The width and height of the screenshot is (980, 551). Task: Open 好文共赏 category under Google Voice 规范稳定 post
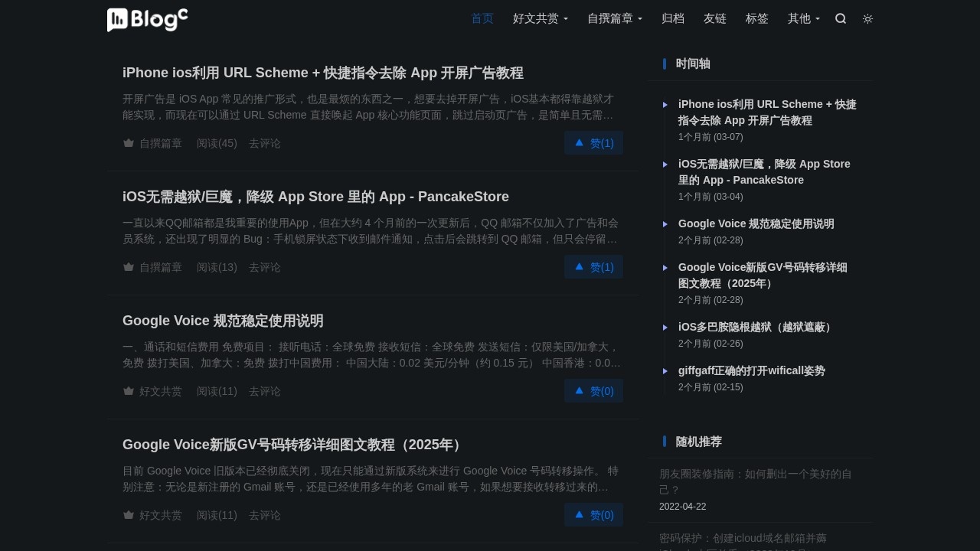point(152,391)
